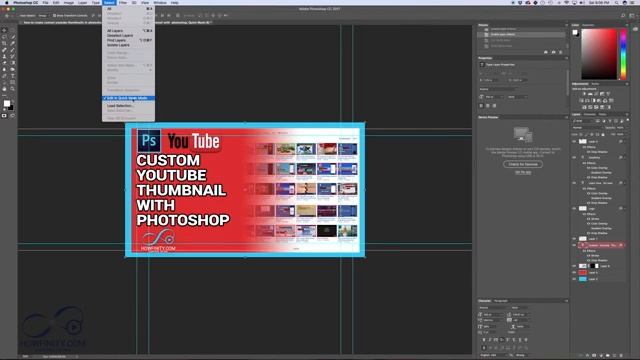Open the layer filter Kind dropdown

583,121
